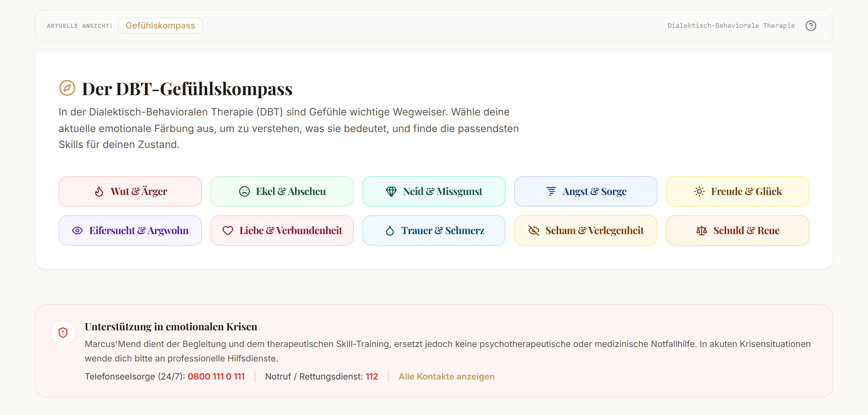
Task: Click the Telefonseelsorge (24/7) label
Action: click(x=135, y=377)
